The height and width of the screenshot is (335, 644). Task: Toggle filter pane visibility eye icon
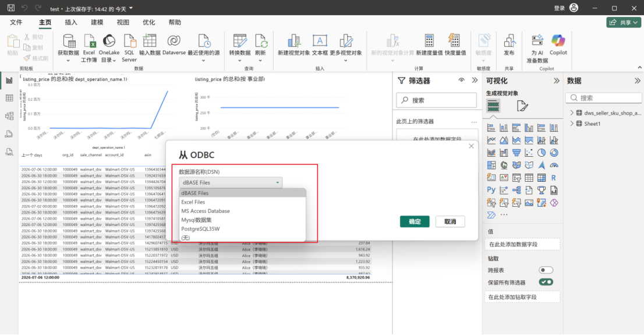462,80
